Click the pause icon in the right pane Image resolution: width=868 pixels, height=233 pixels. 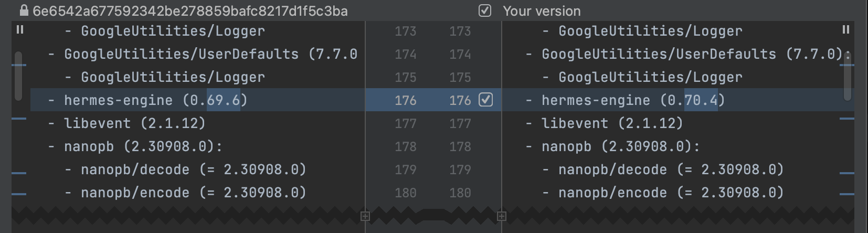pos(845,30)
